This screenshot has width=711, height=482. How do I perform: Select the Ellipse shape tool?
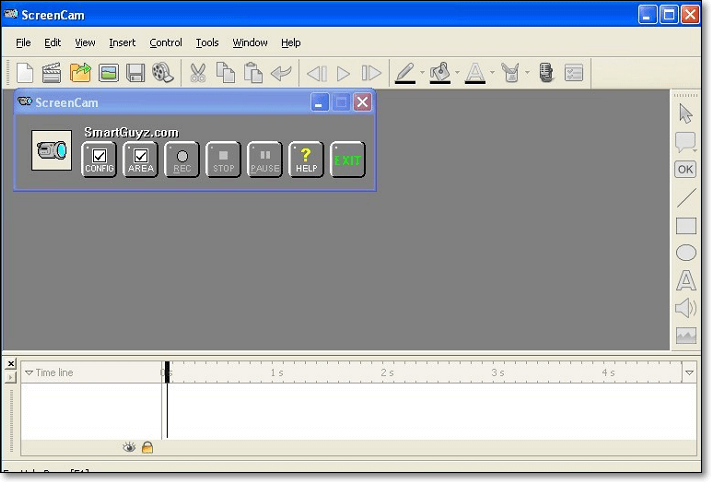(x=686, y=253)
